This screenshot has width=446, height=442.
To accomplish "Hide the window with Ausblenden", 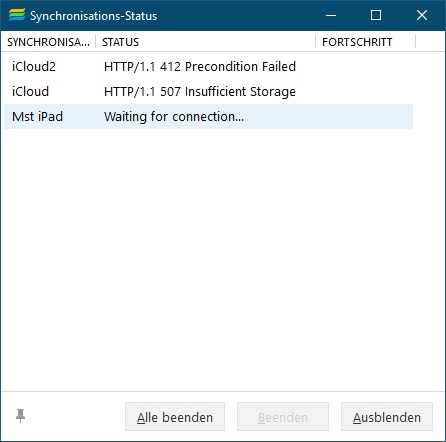I will point(387,417).
